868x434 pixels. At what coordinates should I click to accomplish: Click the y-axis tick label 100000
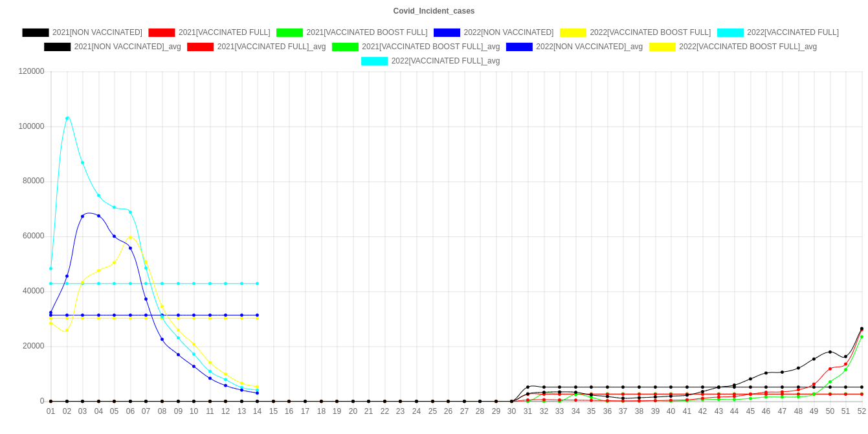[32, 126]
